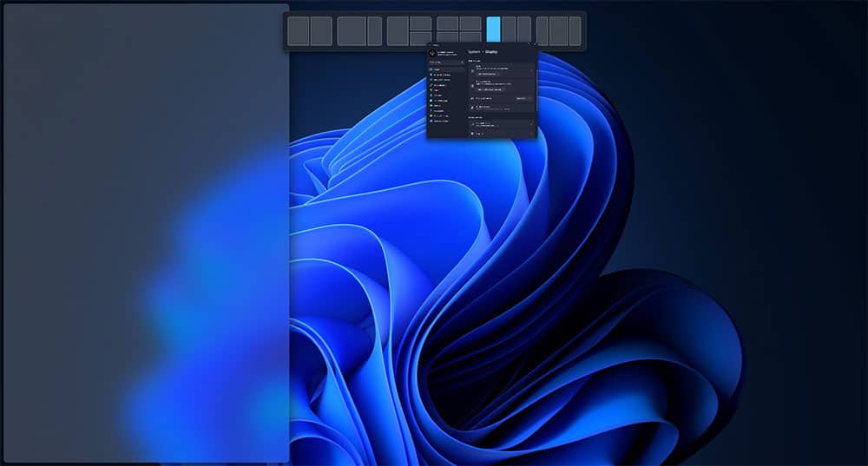Choose narrow right zone in wide-narrow snap layout
Image resolution: width=868 pixels, height=466 pixels.
375,31
